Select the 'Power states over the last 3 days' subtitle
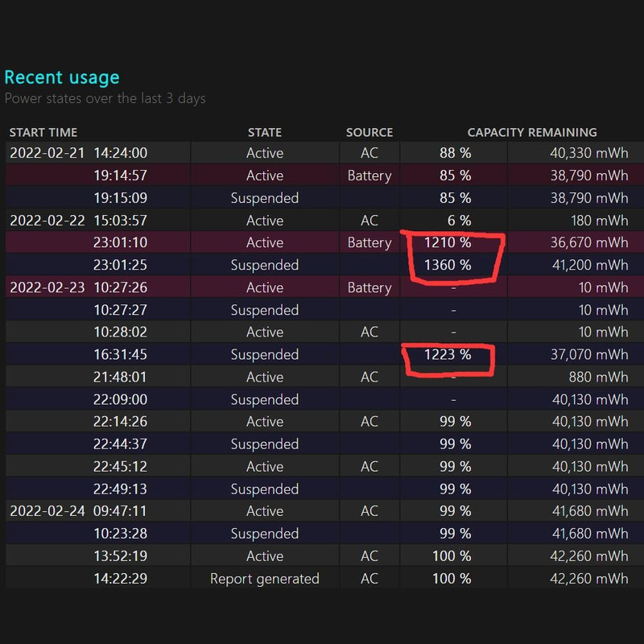 (105, 99)
